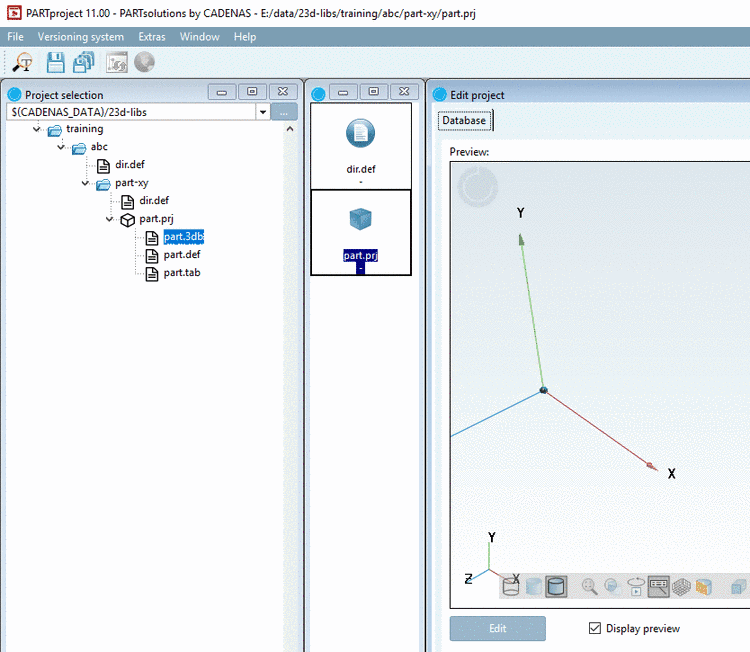Click the mesh grid cube icon

point(681,586)
